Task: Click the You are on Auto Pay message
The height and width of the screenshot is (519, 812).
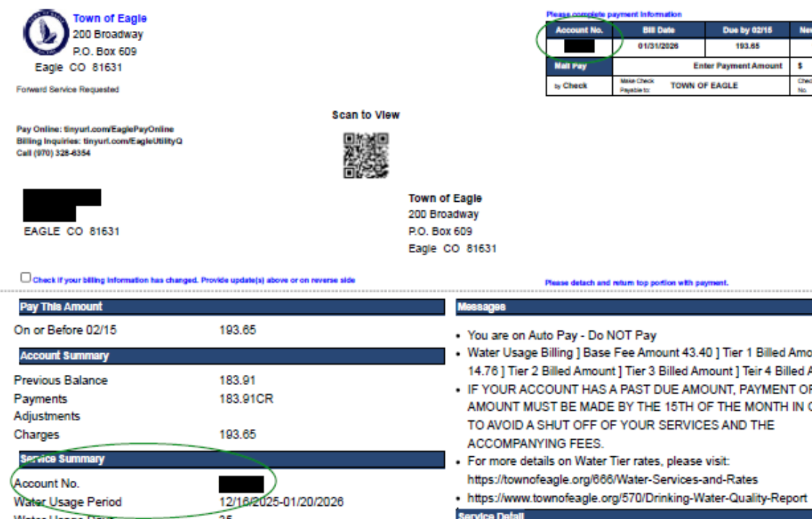Action: click(x=562, y=335)
